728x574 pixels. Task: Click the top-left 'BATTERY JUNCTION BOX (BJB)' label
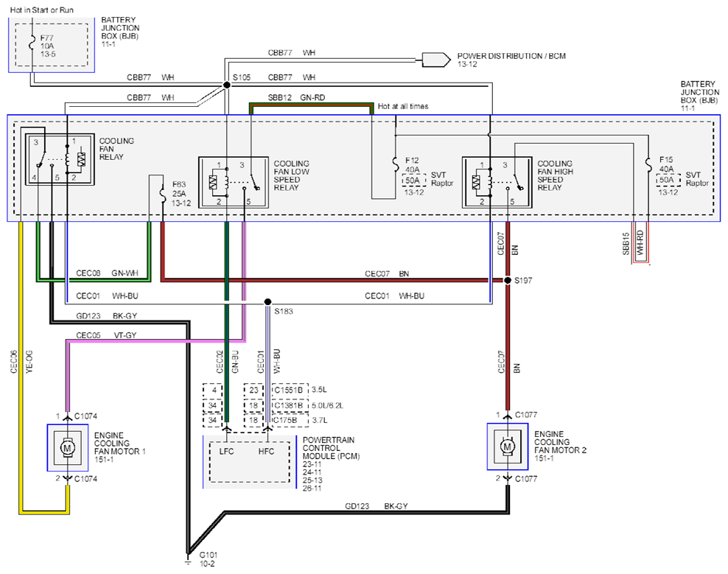(x=120, y=28)
